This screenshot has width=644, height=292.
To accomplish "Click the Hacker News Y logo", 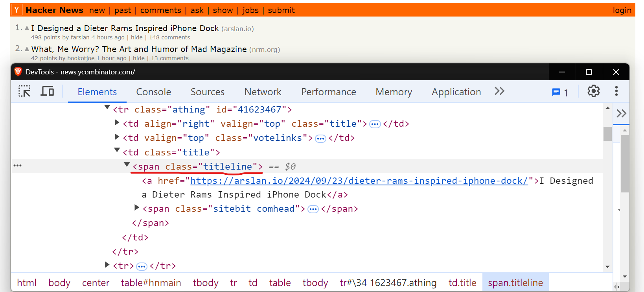I will [17, 10].
